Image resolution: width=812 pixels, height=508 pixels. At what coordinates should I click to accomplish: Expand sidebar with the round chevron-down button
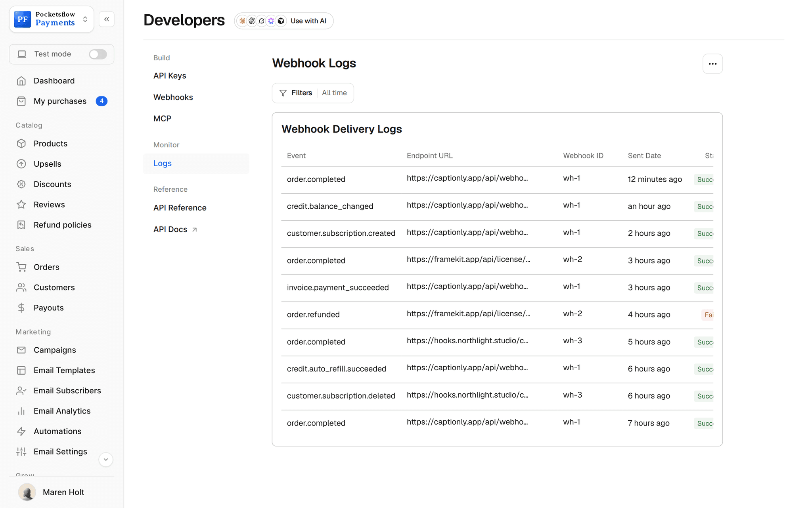(106, 460)
